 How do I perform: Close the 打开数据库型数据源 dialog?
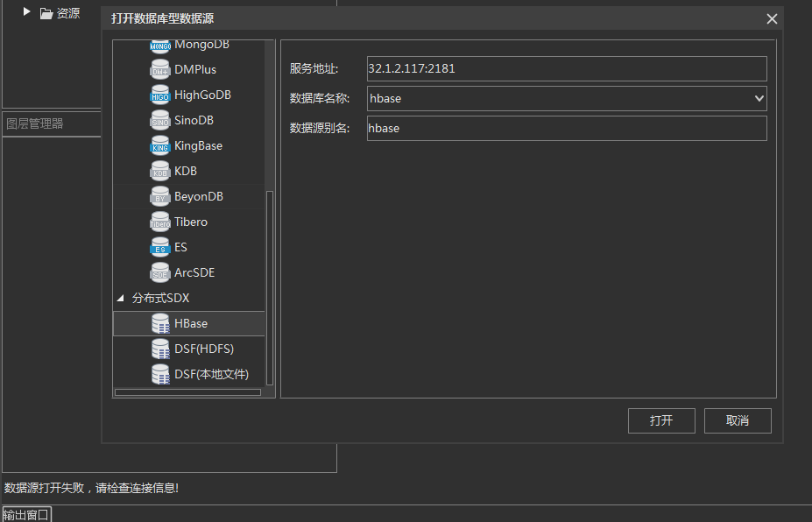[x=772, y=19]
